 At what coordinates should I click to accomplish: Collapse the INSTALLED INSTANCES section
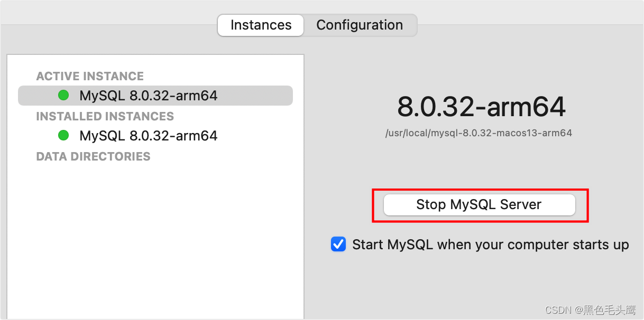click(x=105, y=116)
